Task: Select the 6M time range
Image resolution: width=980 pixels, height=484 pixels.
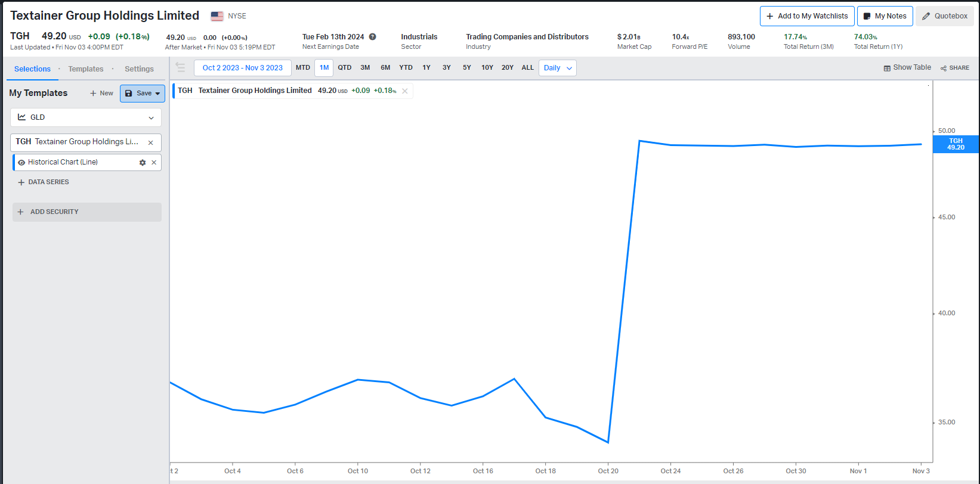Action: click(x=385, y=68)
